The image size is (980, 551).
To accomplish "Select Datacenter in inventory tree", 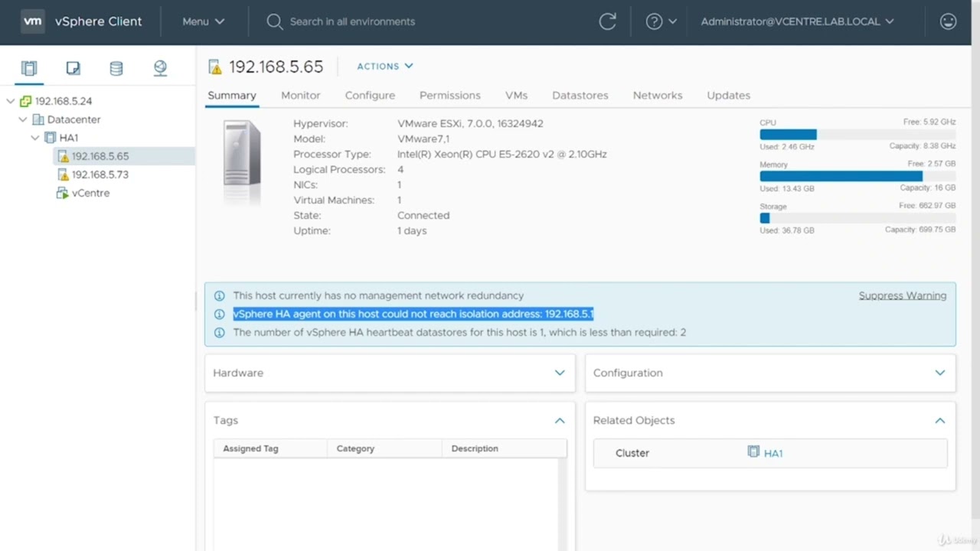I will pyautogui.click(x=73, y=119).
